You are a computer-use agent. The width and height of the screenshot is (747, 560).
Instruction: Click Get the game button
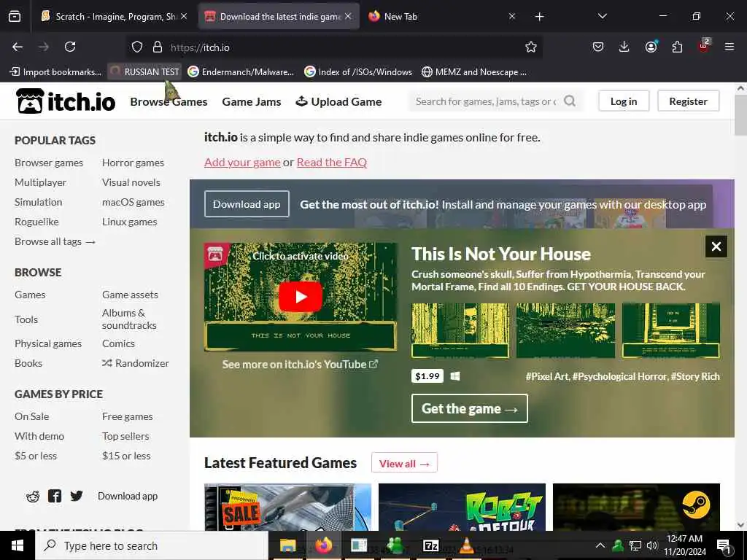[469, 408]
